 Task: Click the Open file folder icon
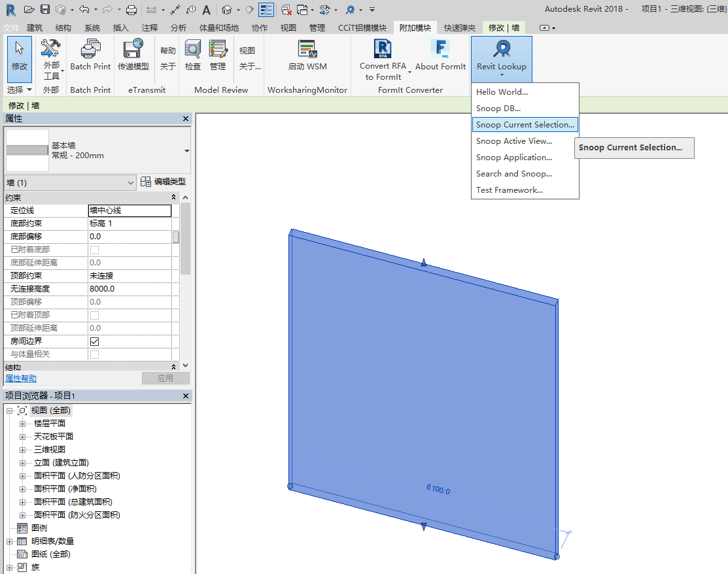click(29, 9)
